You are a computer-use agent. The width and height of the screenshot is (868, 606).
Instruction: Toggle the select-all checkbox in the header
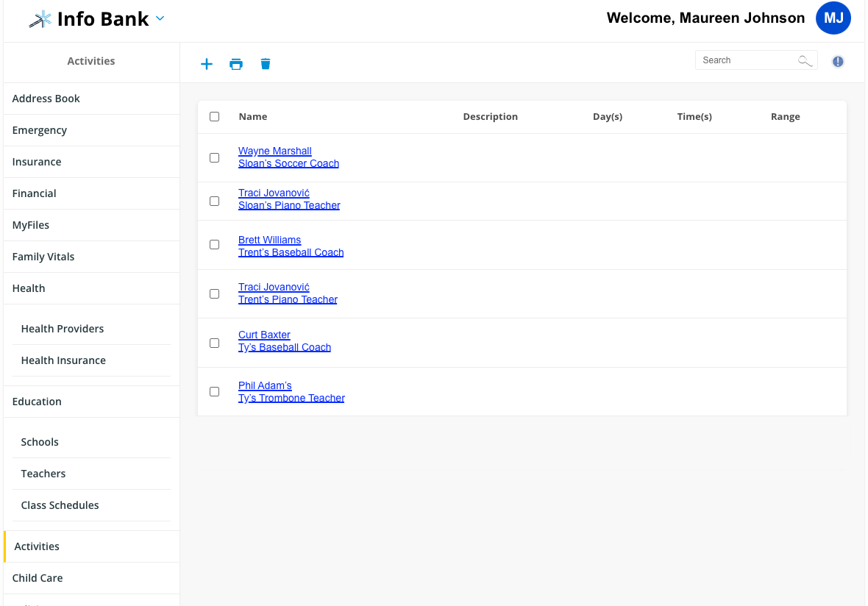[214, 117]
